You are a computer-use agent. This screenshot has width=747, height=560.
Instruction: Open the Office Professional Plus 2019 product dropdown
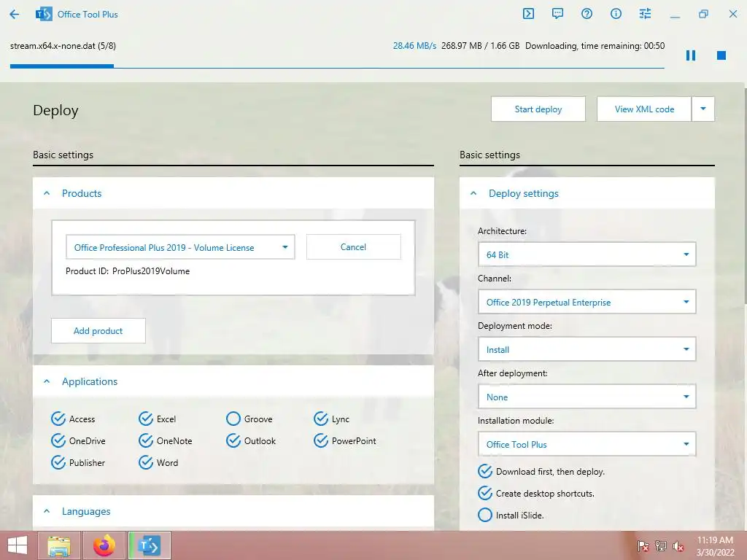pos(180,247)
